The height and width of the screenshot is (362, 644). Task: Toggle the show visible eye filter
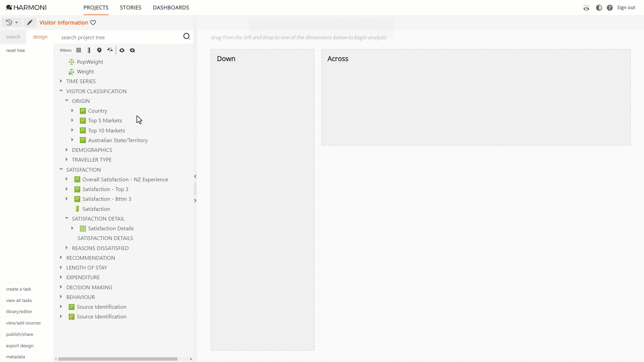(x=122, y=50)
